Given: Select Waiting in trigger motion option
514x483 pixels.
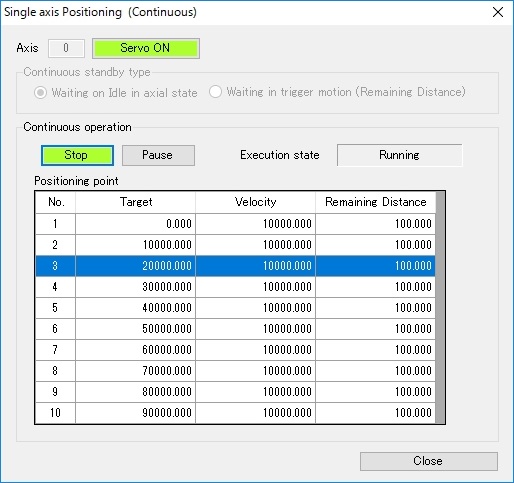Looking at the screenshot, I should coord(337,92).
